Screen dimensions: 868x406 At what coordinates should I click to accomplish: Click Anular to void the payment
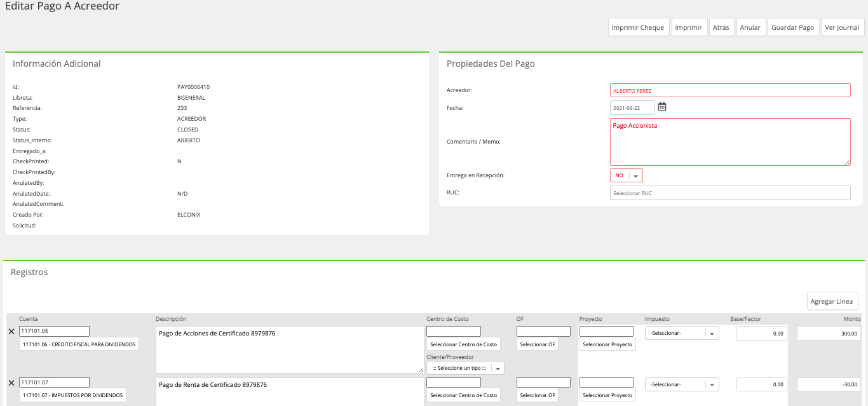pyautogui.click(x=750, y=27)
